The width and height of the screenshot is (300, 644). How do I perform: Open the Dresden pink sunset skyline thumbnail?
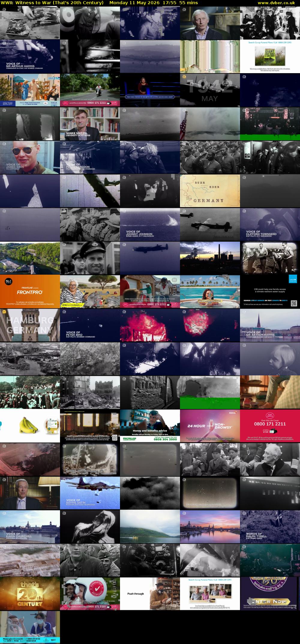[x=210, y=526]
